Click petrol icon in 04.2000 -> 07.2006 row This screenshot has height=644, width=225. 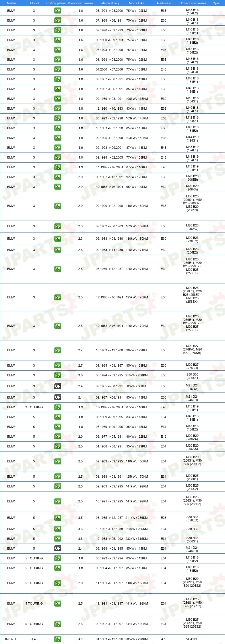(x=58, y=69)
